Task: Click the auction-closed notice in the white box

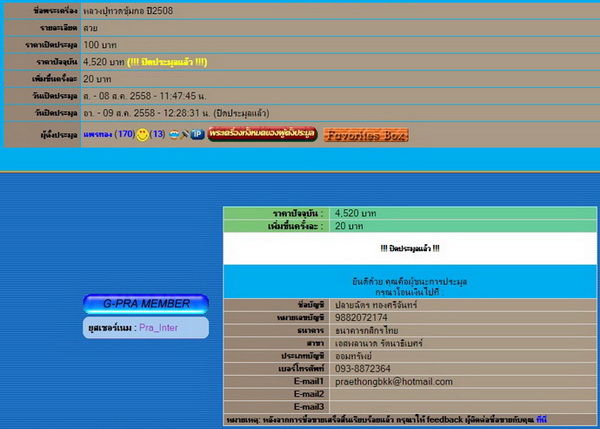Action: click(x=410, y=248)
